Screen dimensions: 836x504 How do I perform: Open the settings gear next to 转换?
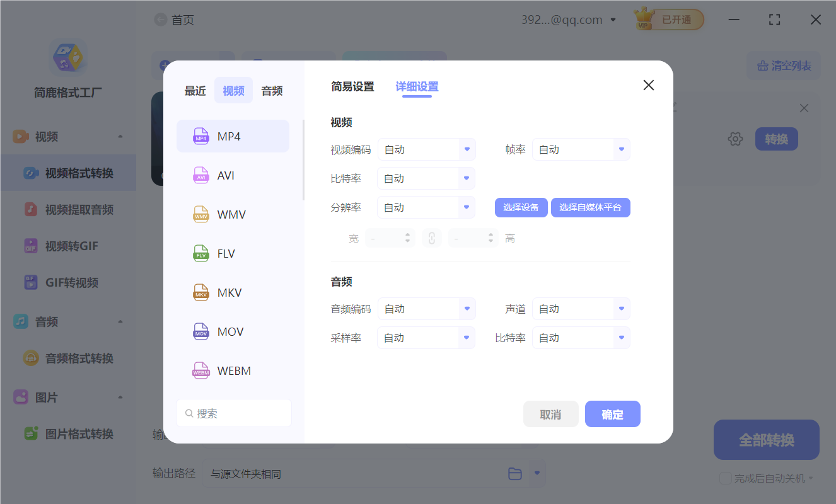735,139
